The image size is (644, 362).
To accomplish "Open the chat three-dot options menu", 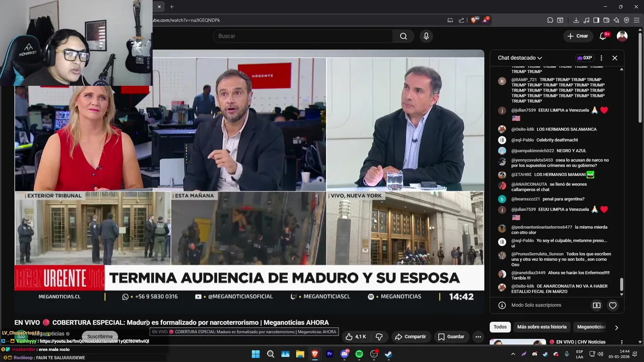I will [x=601, y=58].
